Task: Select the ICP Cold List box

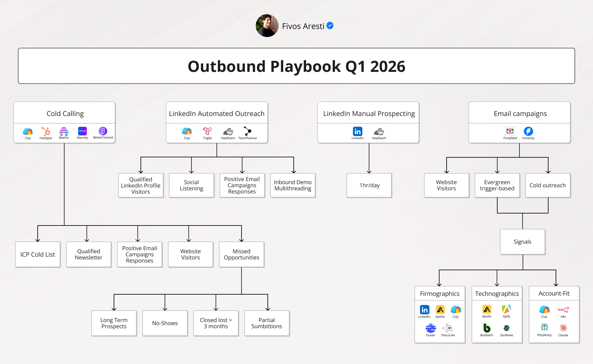Action: pos(38,254)
